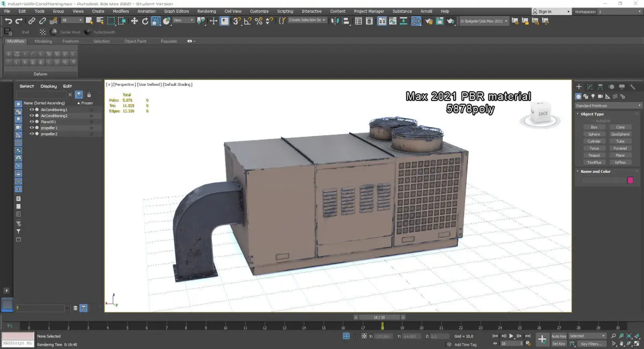Open the Rendering menu
The height and width of the screenshot is (349, 644).
click(x=206, y=11)
